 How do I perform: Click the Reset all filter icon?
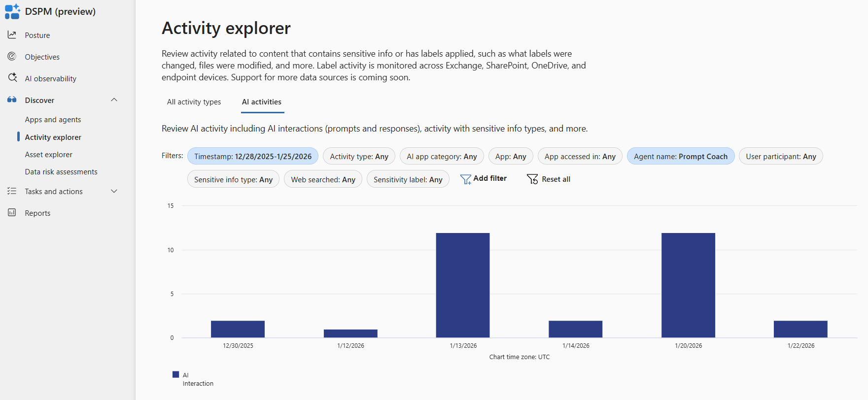(532, 179)
